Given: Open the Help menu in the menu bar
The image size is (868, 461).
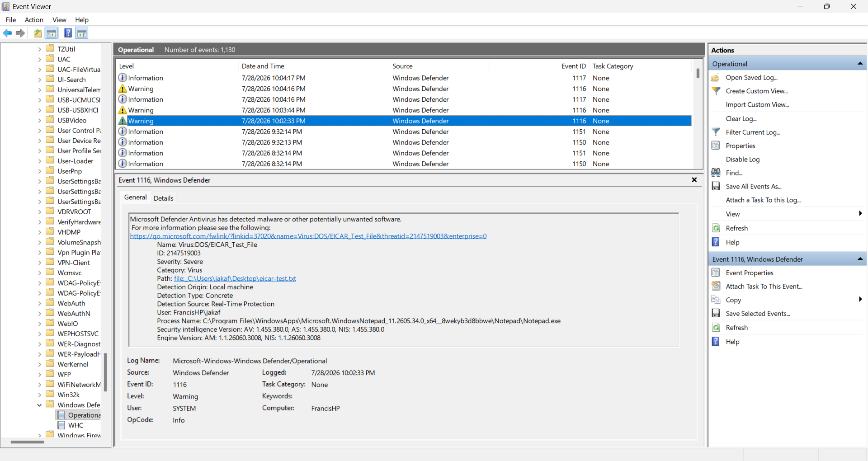Looking at the screenshot, I should tap(82, 20).
